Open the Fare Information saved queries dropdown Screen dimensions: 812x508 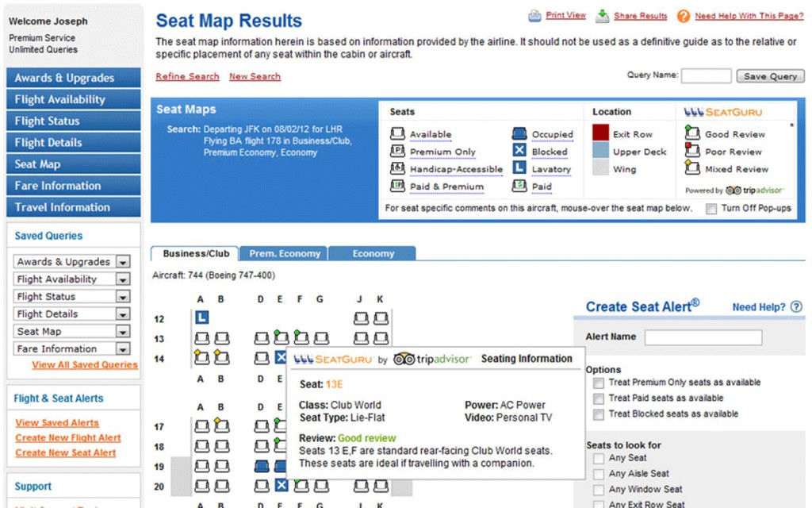click(x=123, y=349)
